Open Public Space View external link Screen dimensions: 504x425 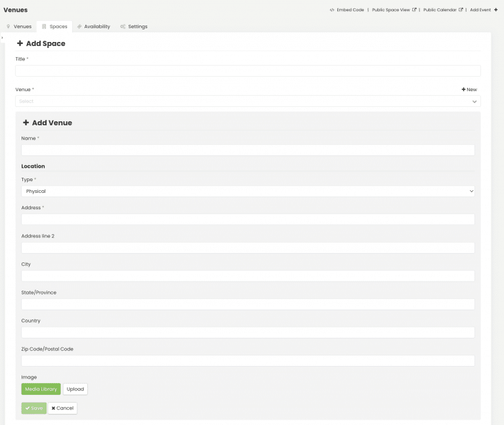click(x=394, y=10)
